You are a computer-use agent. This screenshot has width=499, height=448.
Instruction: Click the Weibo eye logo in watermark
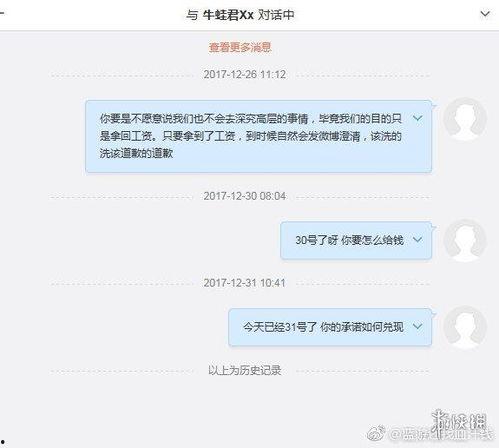pos(376,433)
